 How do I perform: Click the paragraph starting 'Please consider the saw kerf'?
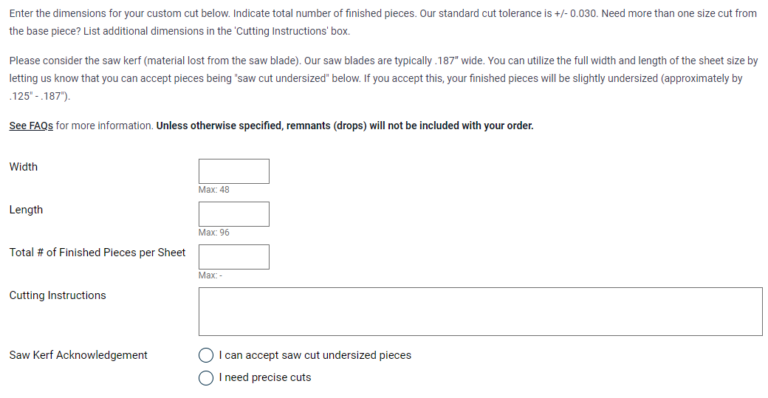coord(384,78)
